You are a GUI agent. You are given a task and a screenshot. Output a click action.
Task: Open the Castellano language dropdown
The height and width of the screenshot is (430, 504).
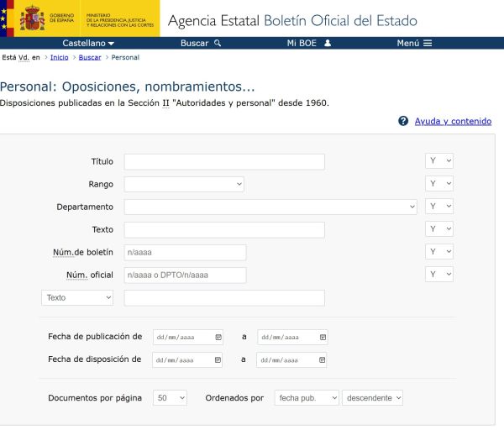click(88, 43)
